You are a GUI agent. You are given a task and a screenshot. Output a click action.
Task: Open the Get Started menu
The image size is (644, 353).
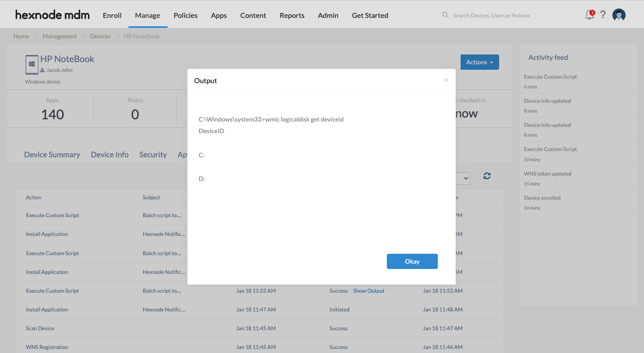click(370, 15)
